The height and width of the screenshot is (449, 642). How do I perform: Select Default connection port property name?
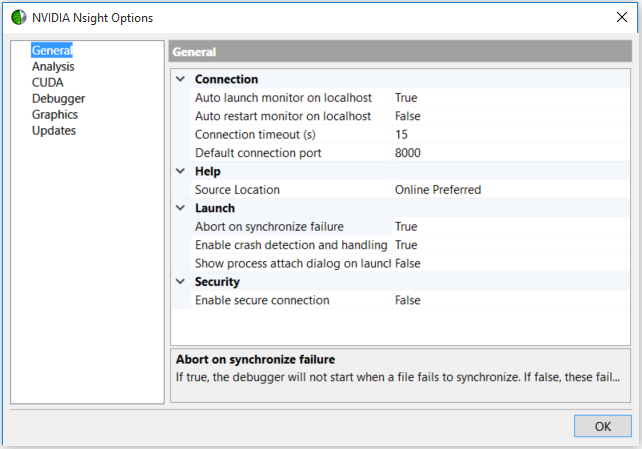[258, 153]
